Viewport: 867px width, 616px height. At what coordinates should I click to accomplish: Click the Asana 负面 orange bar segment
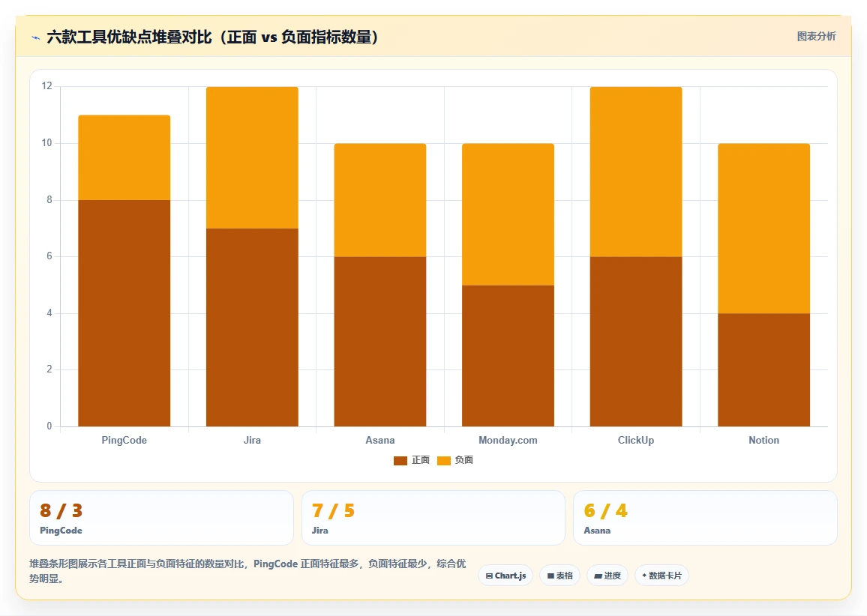click(x=379, y=200)
